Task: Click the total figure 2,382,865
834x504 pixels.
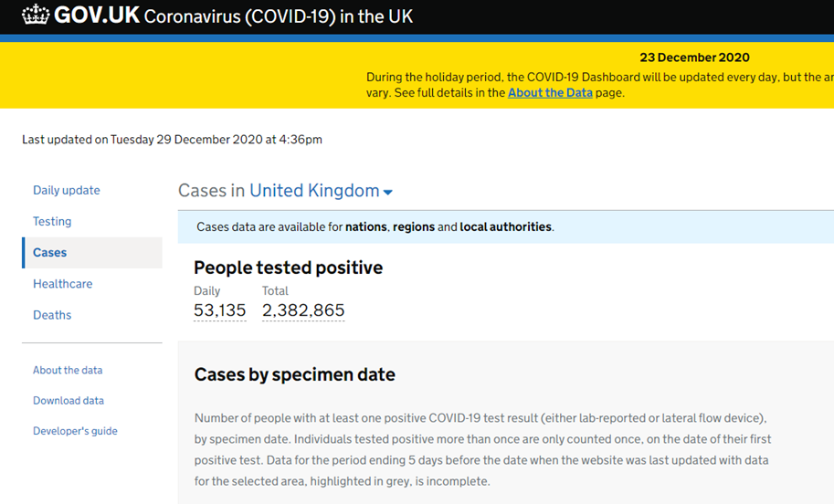Action: pyautogui.click(x=303, y=310)
